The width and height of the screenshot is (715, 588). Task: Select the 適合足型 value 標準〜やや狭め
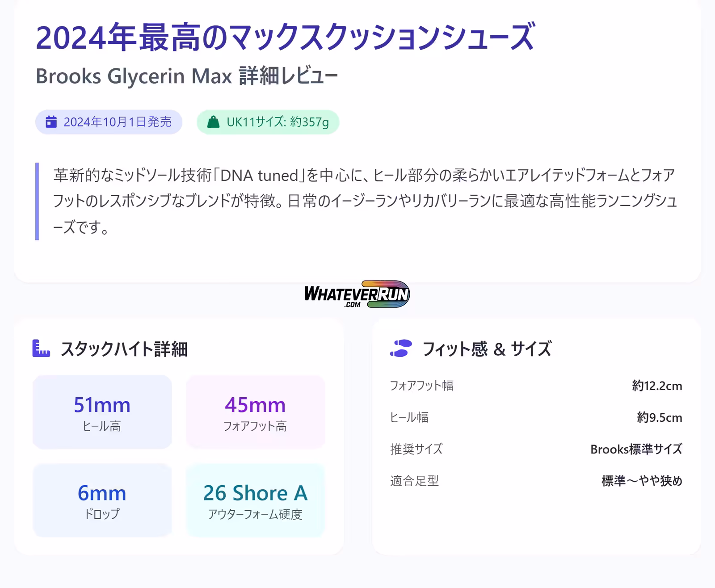pyautogui.click(x=642, y=481)
